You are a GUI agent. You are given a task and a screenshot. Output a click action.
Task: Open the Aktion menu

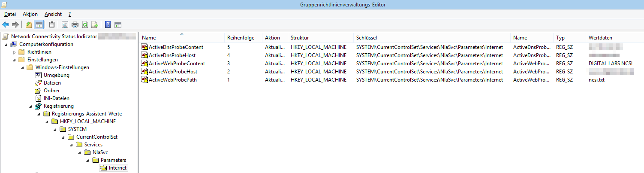point(30,14)
